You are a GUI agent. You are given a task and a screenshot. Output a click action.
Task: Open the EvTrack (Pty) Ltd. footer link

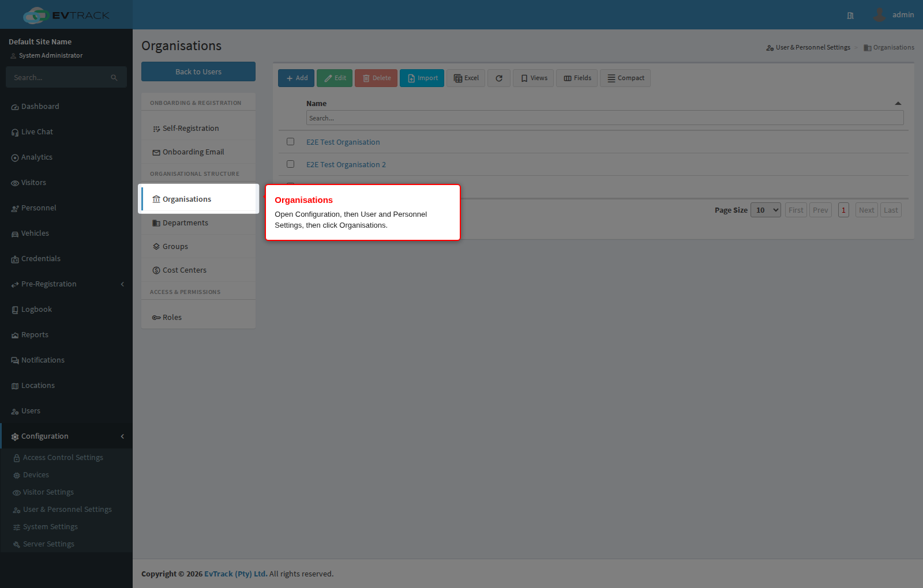pos(236,574)
